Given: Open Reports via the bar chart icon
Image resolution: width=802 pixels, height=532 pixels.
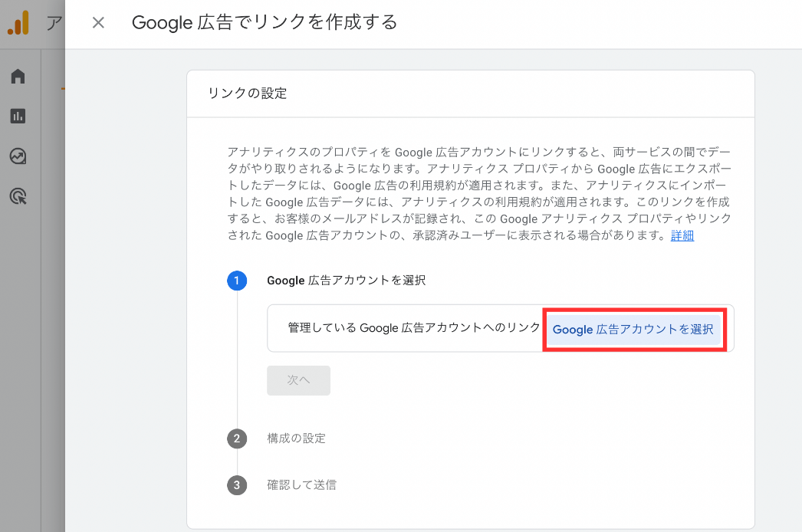Looking at the screenshot, I should (x=18, y=116).
